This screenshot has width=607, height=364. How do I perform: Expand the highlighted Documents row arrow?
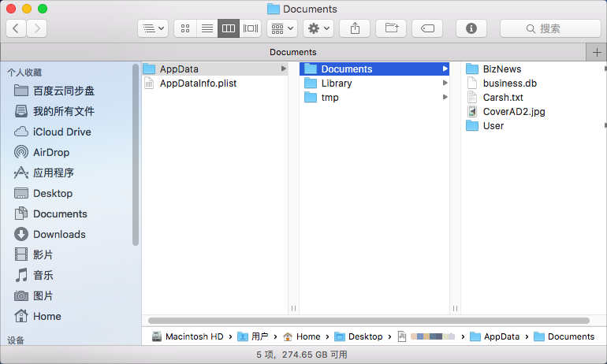[445, 69]
